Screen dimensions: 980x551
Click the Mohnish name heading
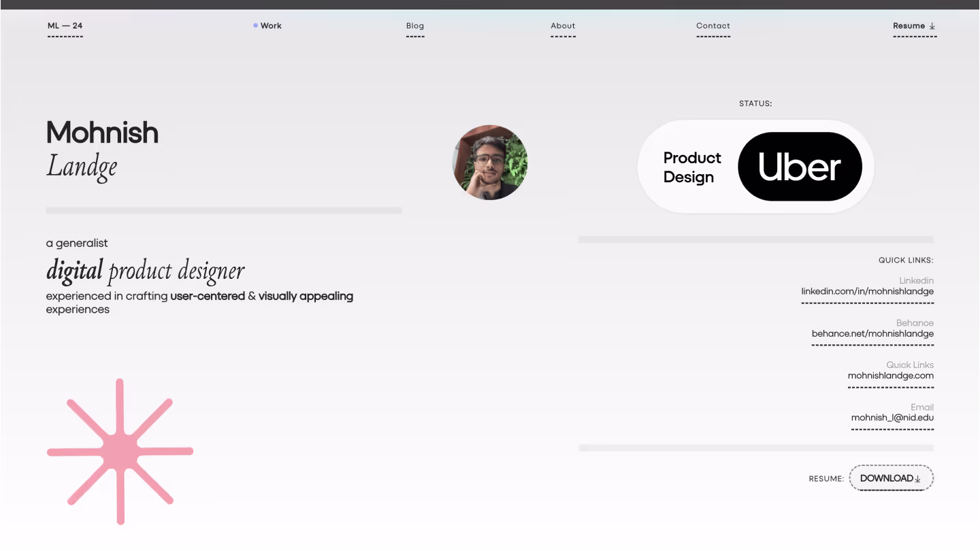click(x=102, y=133)
